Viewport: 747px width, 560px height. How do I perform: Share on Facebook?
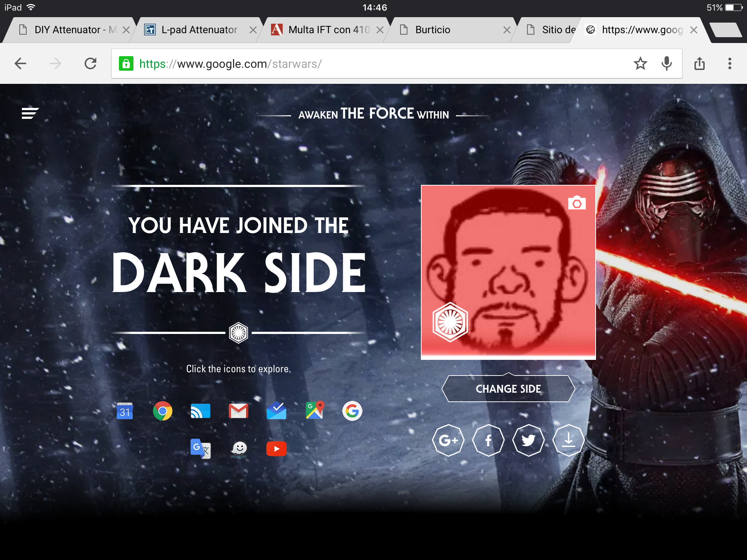pyautogui.click(x=488, y=440)
